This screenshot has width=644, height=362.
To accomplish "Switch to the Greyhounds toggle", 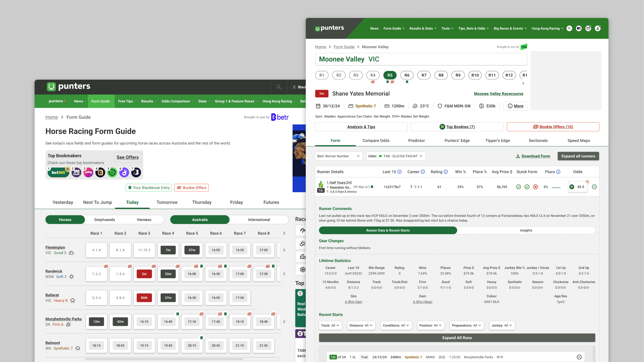I will [104, 220].
